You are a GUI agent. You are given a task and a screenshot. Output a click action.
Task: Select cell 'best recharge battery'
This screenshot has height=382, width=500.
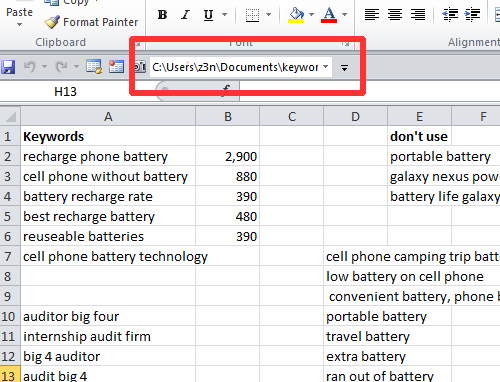[x=108, y=217]
